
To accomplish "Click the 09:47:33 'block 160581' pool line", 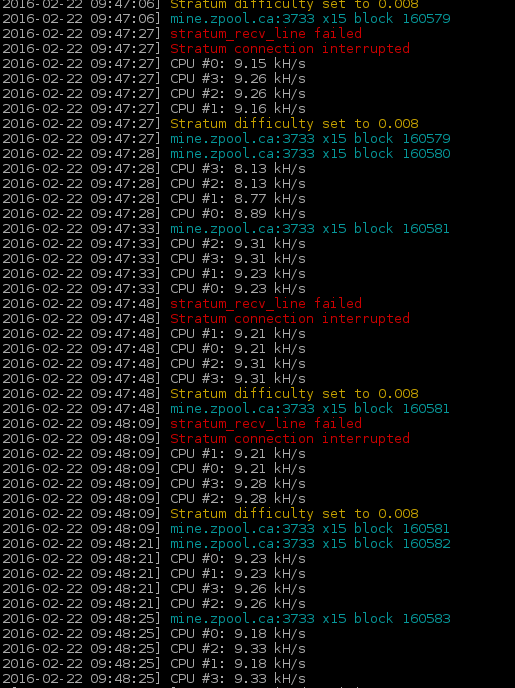I will click(310, 229).
